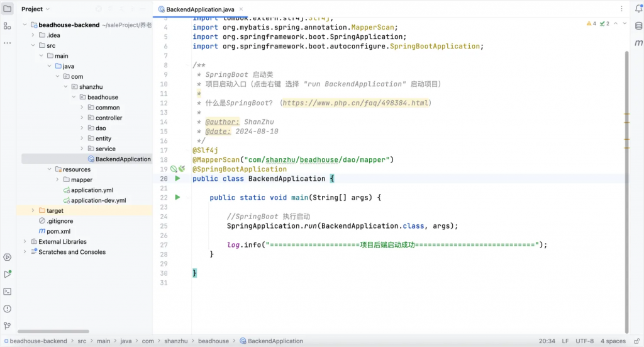Toggle the Project tool window folder icon
This screenshot has height=347, width=644.
pos(7,9)
